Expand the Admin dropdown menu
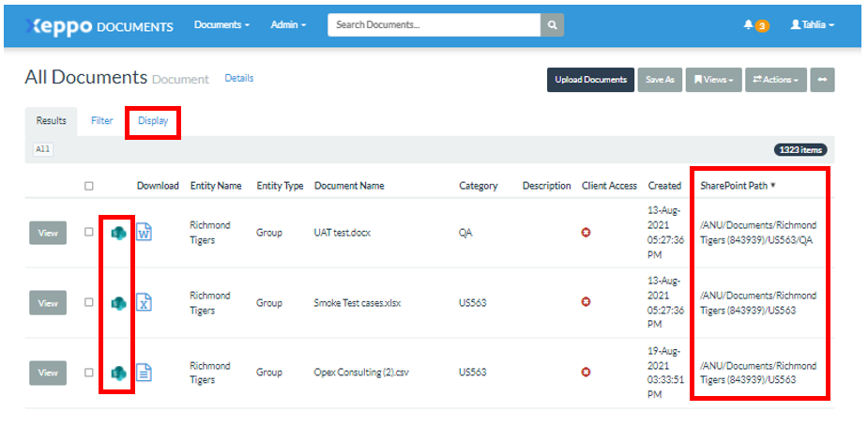 (x=288, y=25)
